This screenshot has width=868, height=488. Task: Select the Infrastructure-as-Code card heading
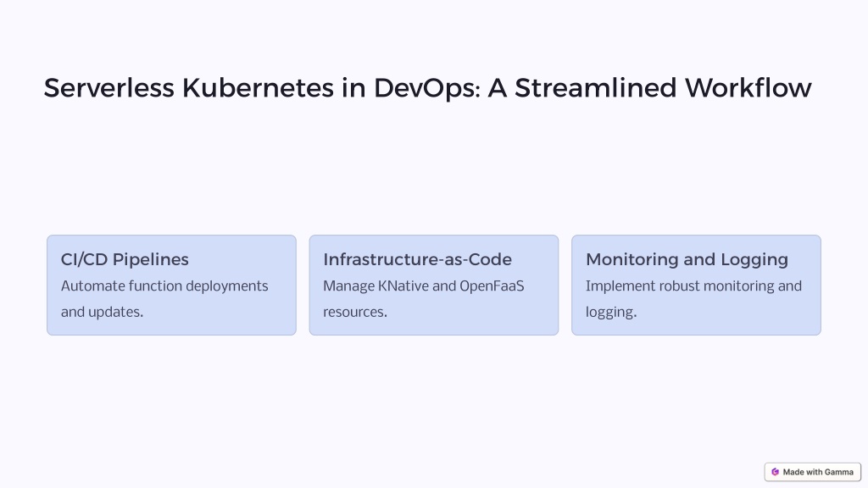[417, 259]
